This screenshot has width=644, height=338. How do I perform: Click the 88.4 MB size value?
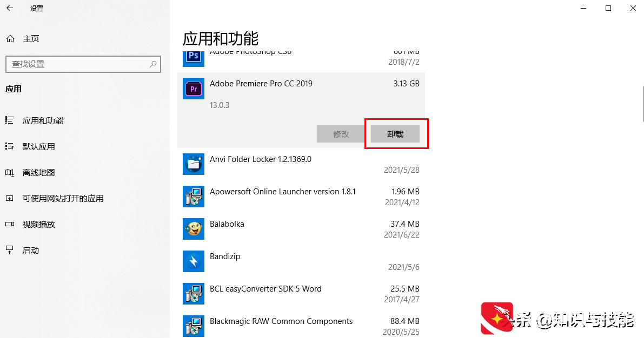(405, 321)
